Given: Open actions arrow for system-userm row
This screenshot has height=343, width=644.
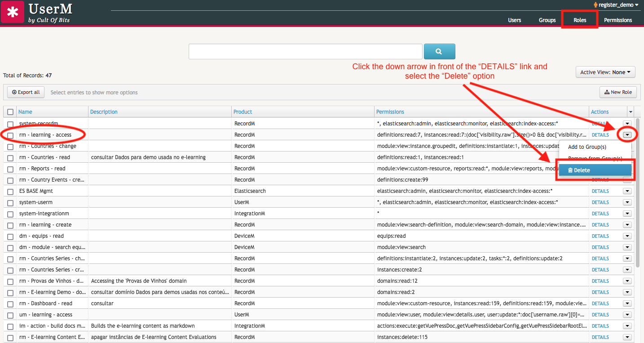Looking at the screenshot, I should tap(627, 202).
